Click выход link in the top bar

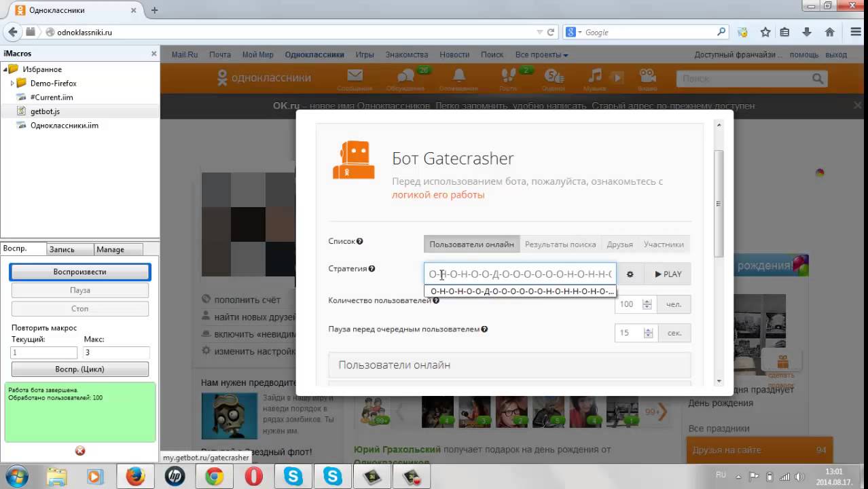coord(836,54)
